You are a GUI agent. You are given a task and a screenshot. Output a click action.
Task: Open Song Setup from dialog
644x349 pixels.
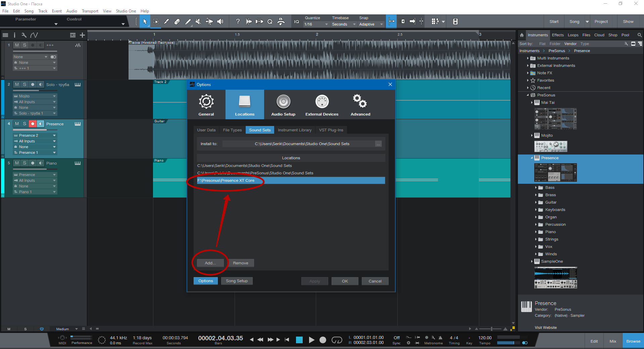(237, 281)
